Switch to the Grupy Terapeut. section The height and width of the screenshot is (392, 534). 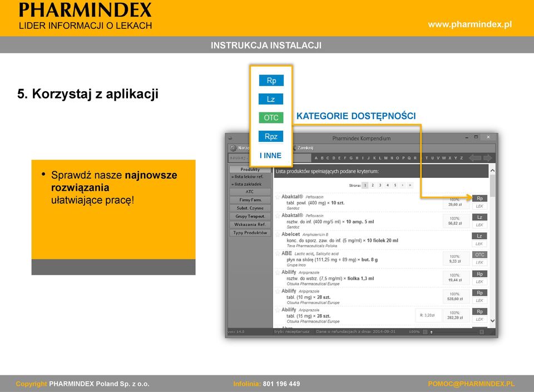pos(250,216)
